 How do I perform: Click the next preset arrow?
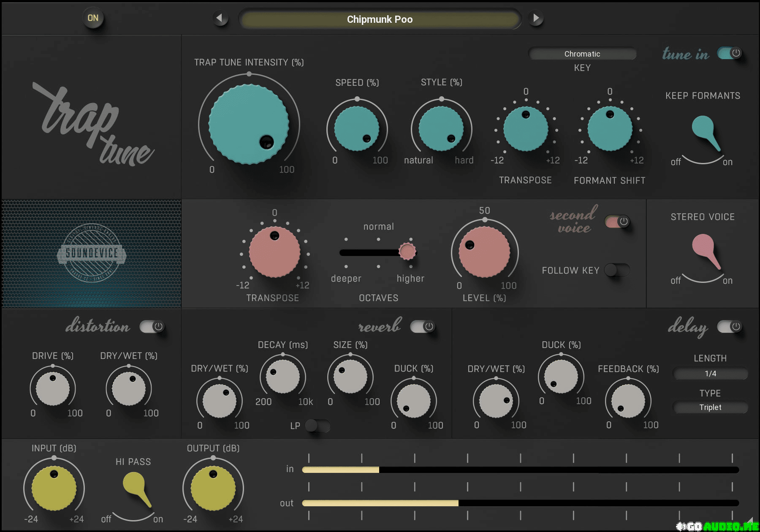tap(536, 19)
